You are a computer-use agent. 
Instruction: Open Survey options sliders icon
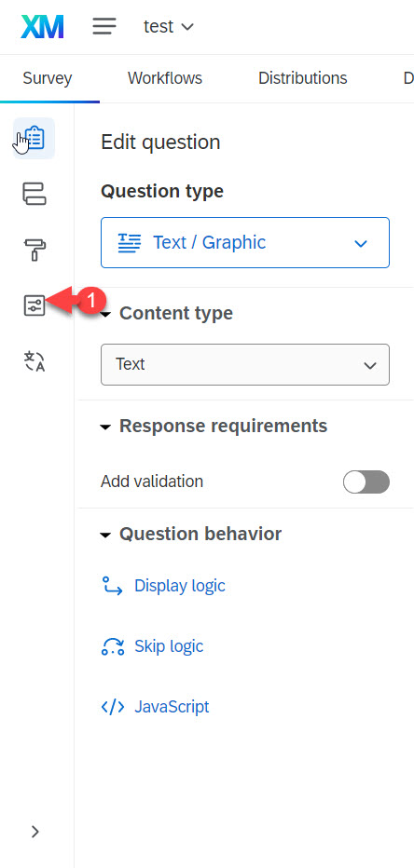[x=34, y=305]
